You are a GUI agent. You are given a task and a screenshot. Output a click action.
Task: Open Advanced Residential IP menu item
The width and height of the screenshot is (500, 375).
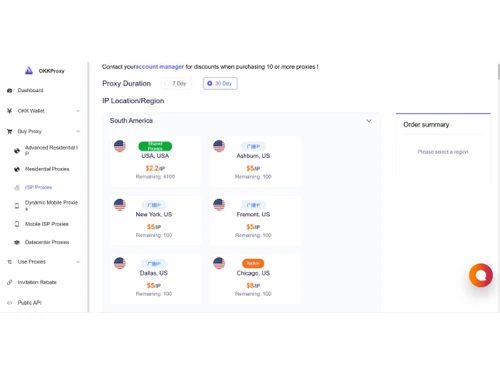pyautogui.click(x=51, y=150)
